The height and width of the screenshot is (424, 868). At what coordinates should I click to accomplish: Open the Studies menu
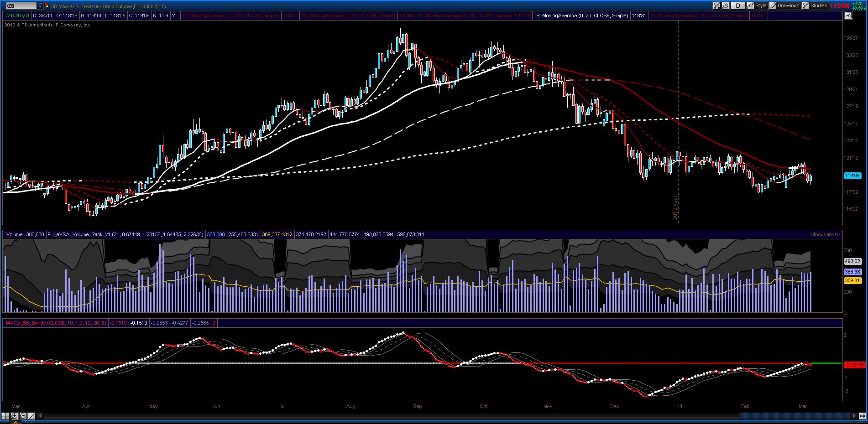[x=815, y=6]
